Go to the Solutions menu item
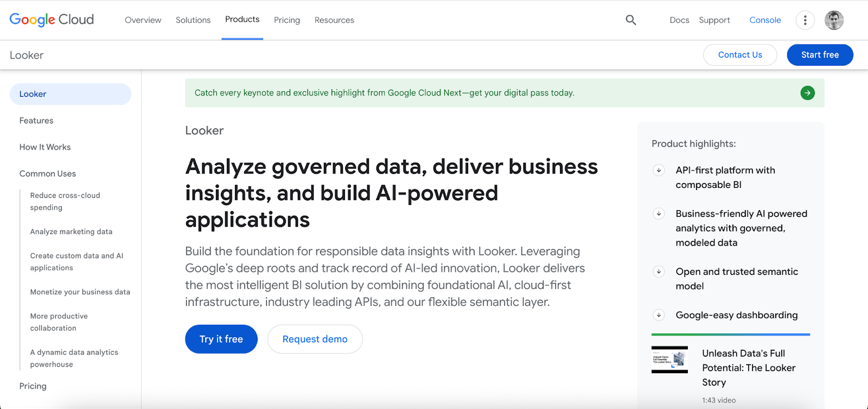Viewport: 868px width, 409px height. pos(193,20)
